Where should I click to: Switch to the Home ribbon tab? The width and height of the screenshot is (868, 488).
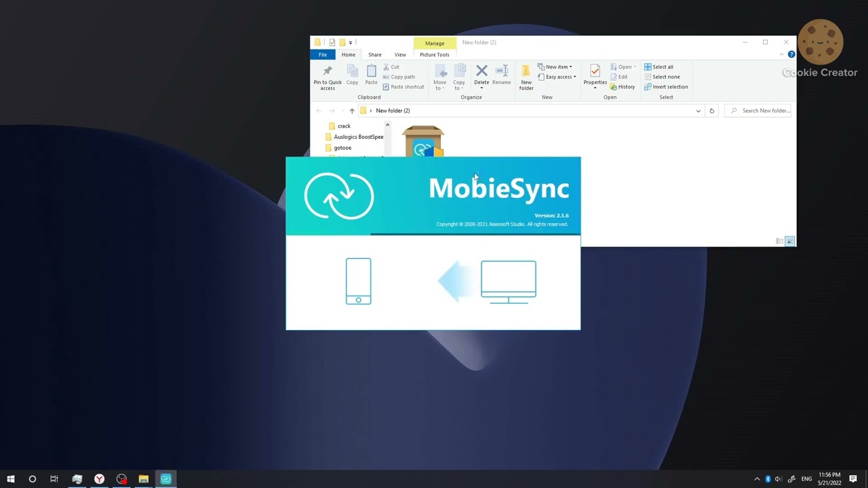pyautogui.click(x=348, y=55)
